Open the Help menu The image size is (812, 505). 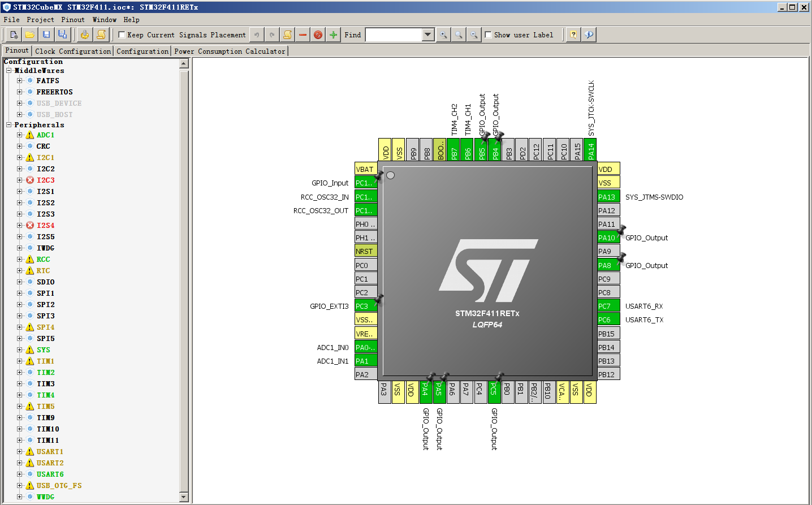coord(132,20)
